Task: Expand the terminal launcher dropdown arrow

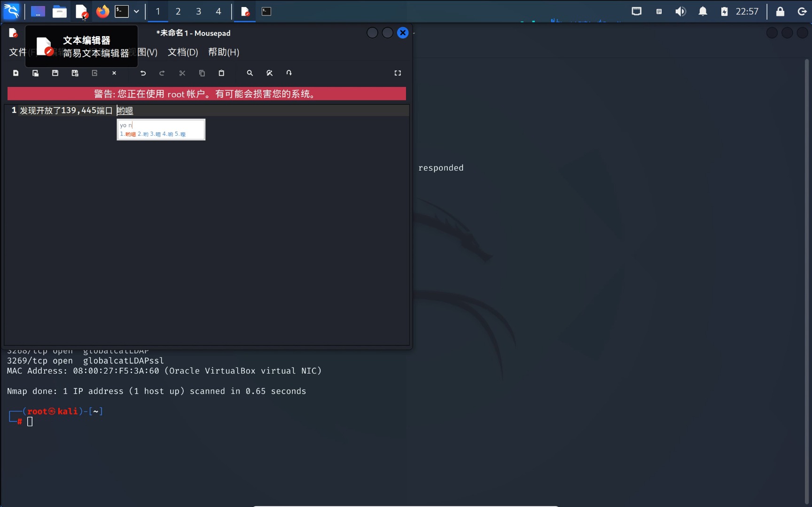Action: [136, 11]
